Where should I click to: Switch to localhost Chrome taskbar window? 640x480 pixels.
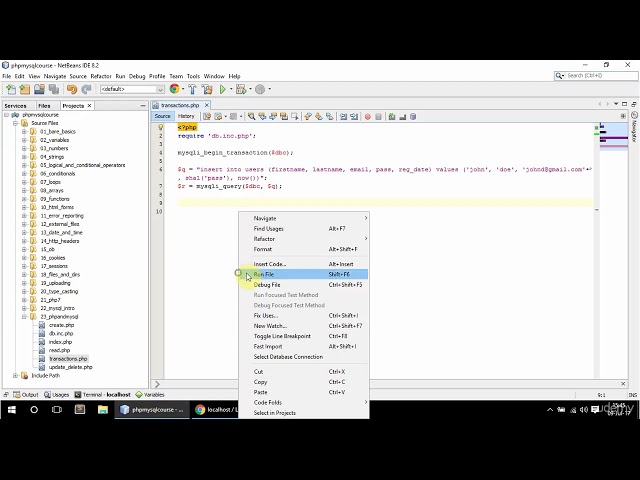(x=215, y=409)
